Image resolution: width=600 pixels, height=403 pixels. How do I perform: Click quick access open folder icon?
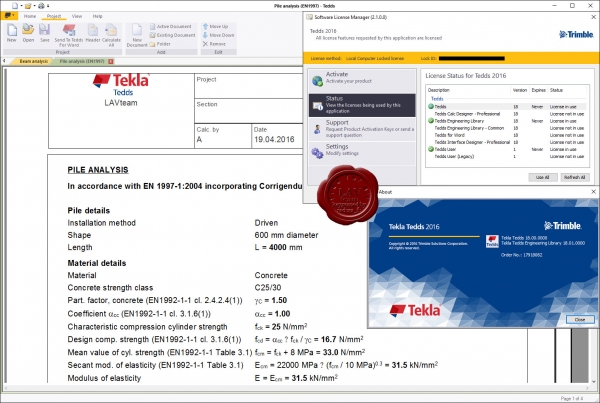(28, 6)
